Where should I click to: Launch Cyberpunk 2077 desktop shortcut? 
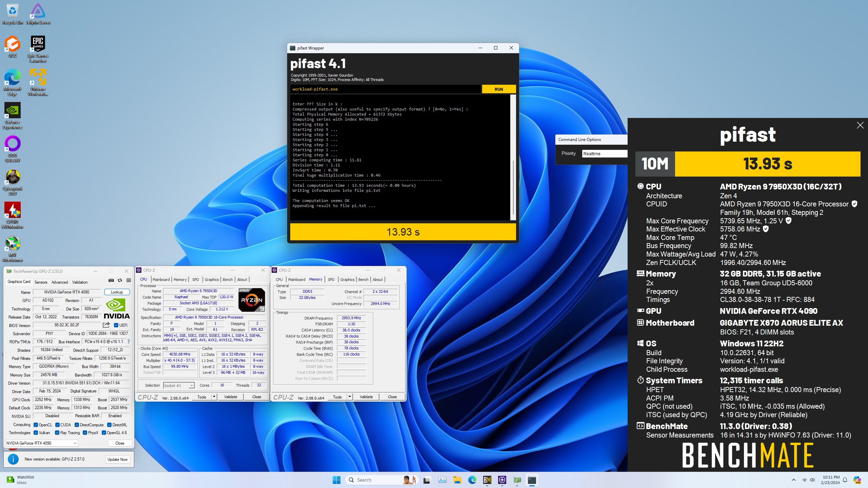[x=12, y=182]
